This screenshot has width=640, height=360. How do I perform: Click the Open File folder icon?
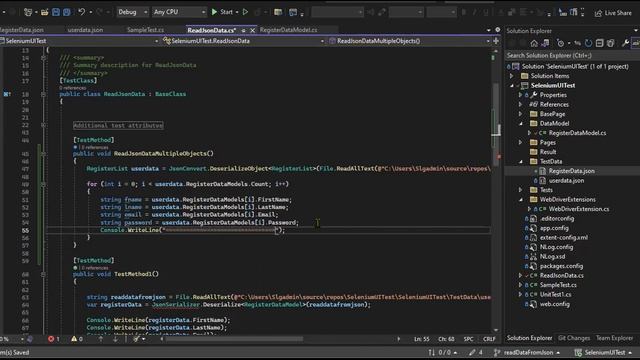44,12
